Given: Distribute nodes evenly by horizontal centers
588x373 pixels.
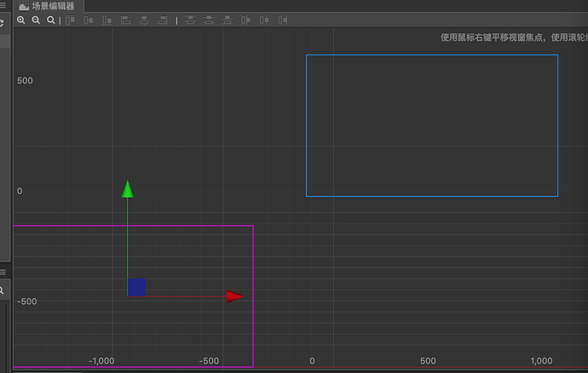Looking at the screenshot, I should point(264,20).
